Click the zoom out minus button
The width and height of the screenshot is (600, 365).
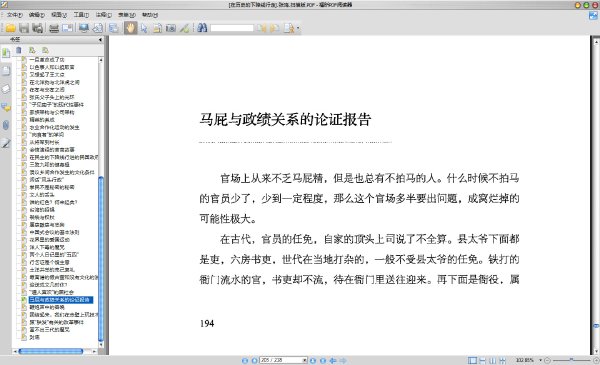547,360
